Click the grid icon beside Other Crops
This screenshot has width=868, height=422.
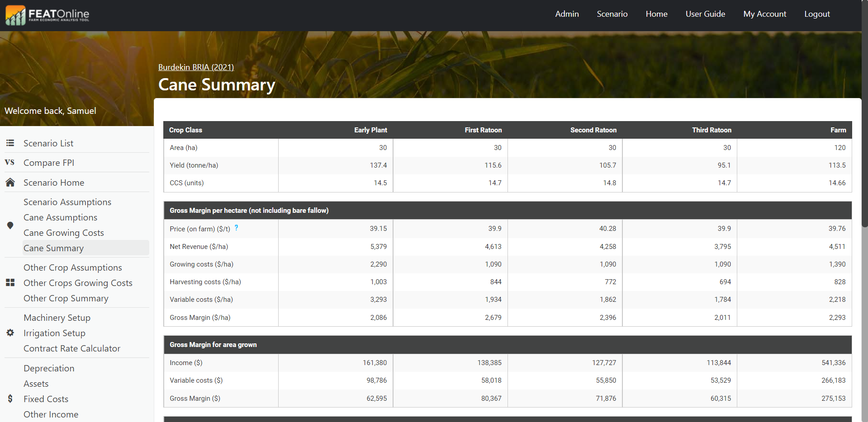coord(10,283)
